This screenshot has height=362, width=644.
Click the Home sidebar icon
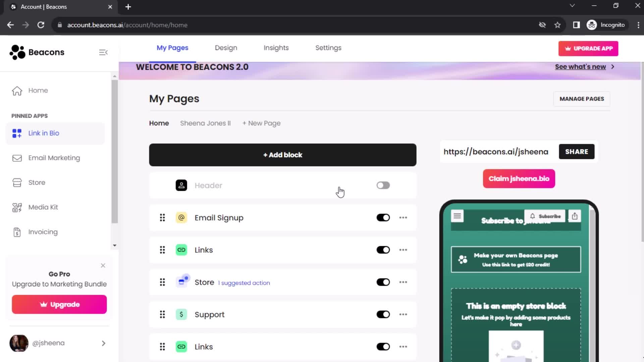(x=17, y=90)
